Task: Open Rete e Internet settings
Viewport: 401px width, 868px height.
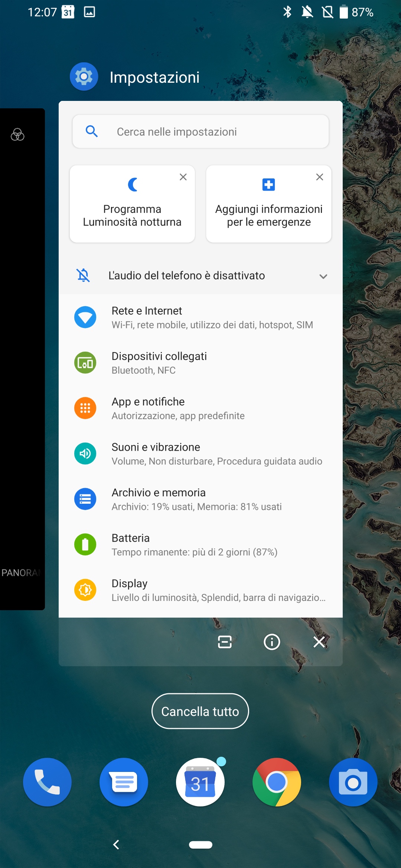Action: click(200, 318)
